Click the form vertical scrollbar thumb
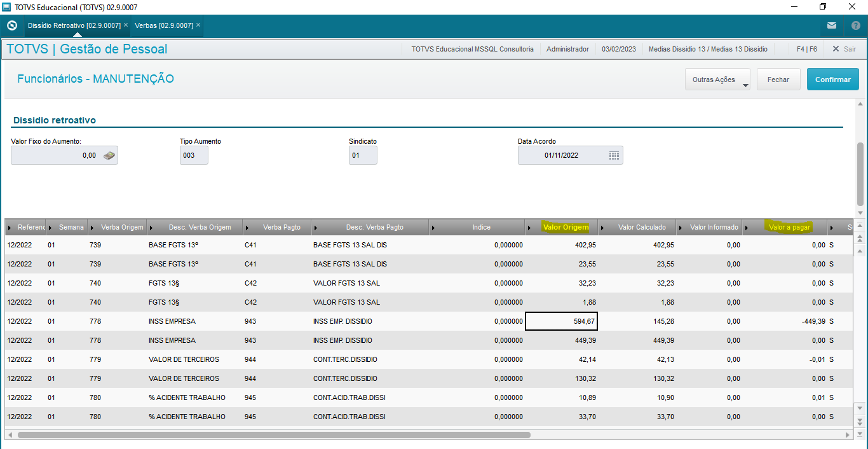This screenshot has width=868, height=449. pos(860,174)
